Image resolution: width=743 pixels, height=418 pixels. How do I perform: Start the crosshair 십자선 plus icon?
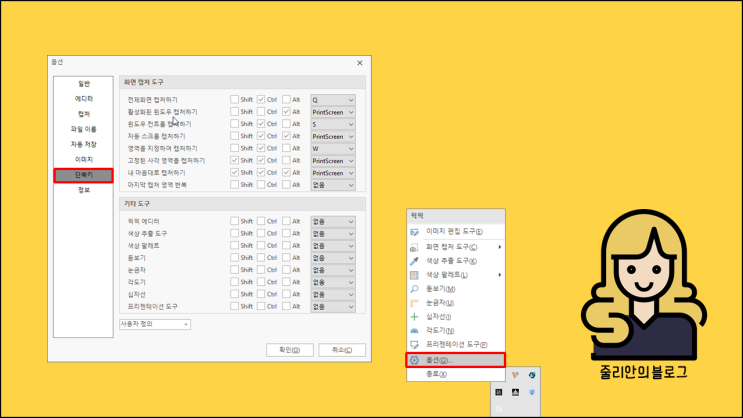(x=414, y=317)
